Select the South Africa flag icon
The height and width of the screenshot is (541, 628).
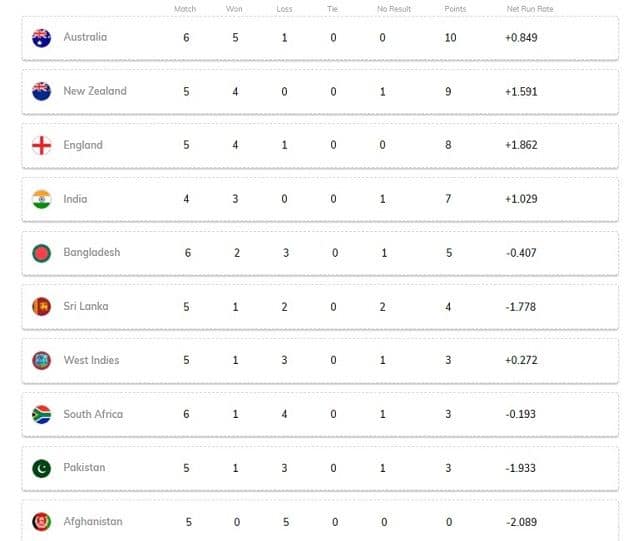[x=41, y=414]
